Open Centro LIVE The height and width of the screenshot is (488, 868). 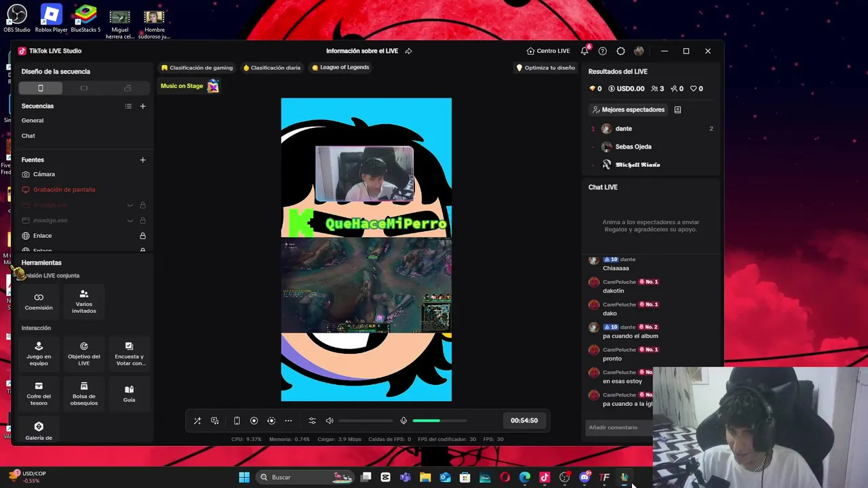pos(548,51)
